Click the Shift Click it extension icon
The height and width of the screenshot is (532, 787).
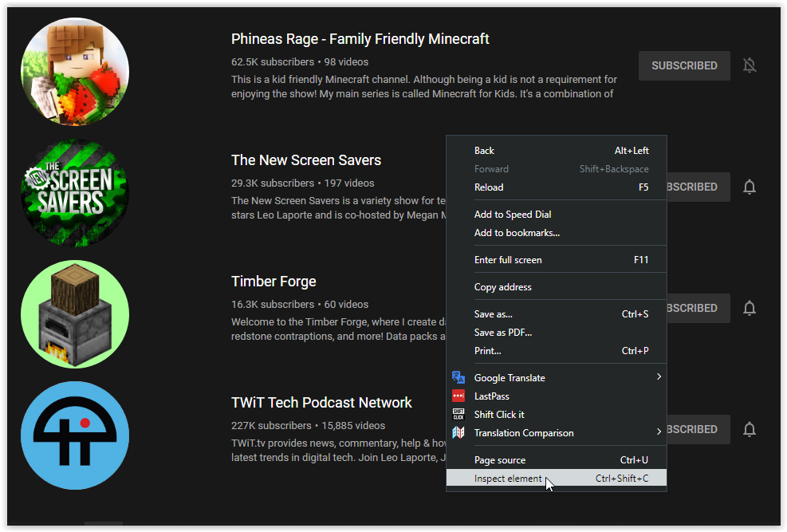coord(458,415)
